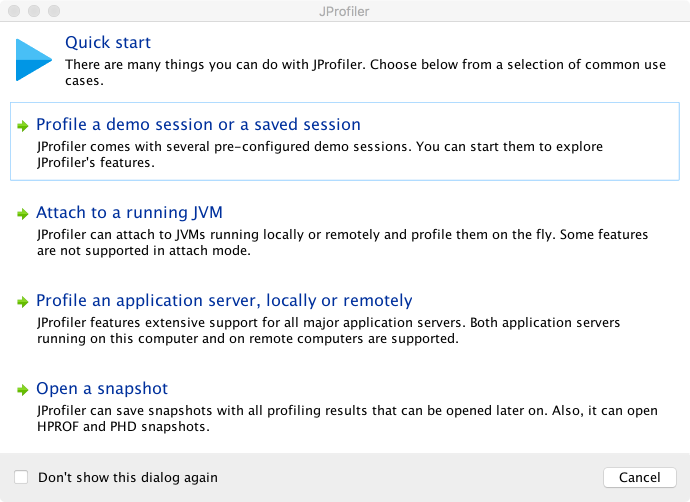
Task: Close the JProfiler dialog with the red button
Action: pos(13,10)
